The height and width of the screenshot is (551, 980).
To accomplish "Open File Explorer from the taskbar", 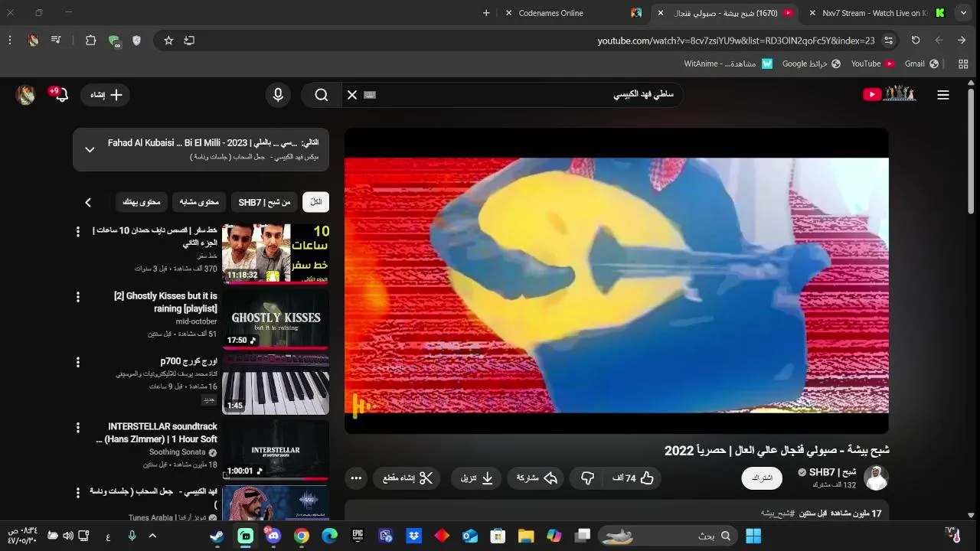I will 526,536.
